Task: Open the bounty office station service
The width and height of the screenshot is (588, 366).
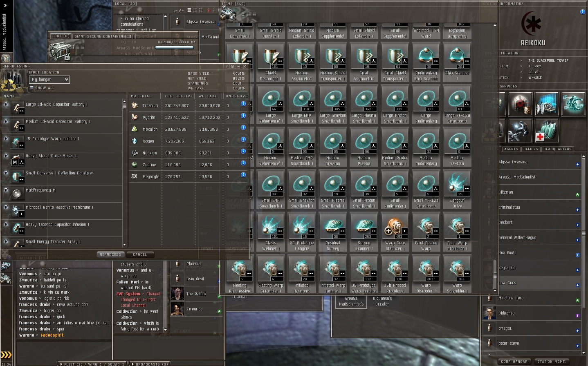Action: click(519, 104)
